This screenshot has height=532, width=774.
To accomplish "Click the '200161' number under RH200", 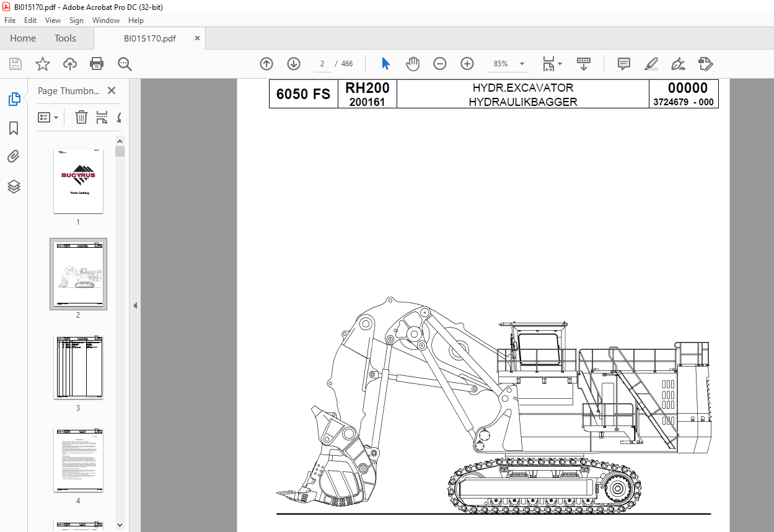I will pyautogui.click(x=367, y=102).
